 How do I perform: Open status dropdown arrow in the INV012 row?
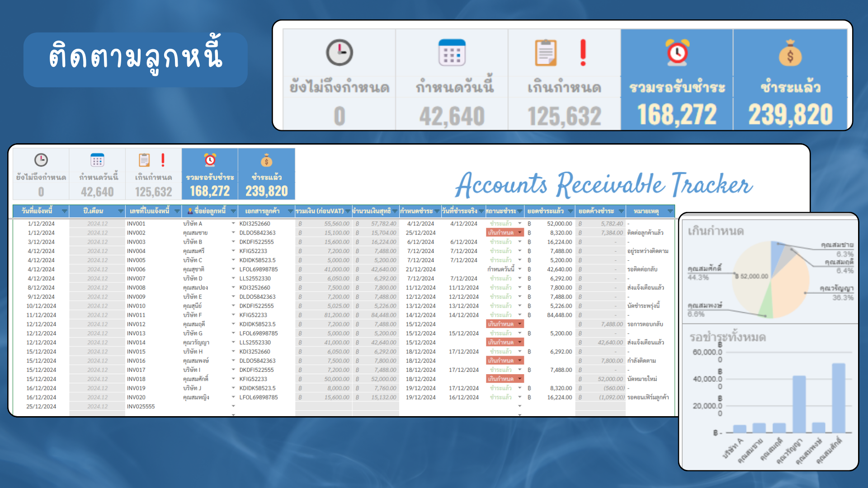click(520, 324)
